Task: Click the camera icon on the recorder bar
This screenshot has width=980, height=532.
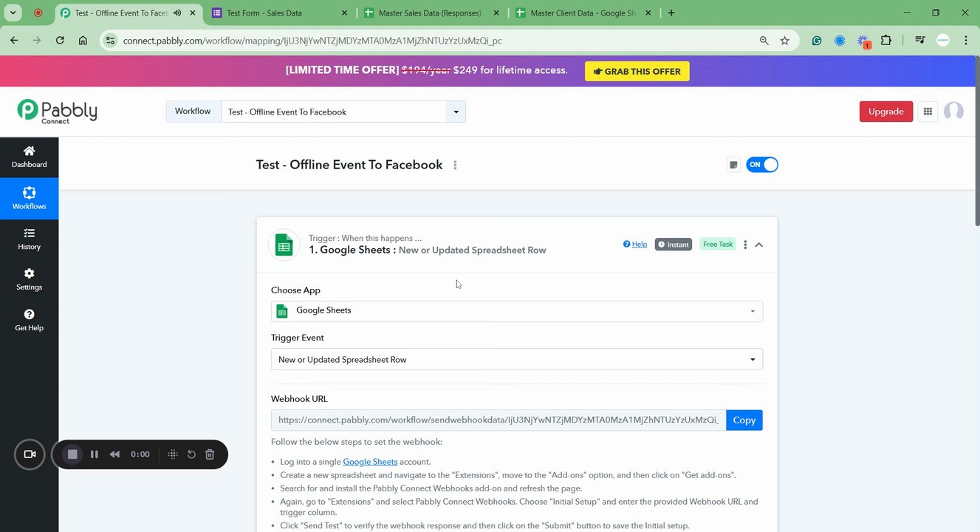Action: click(x=30, y=454)
